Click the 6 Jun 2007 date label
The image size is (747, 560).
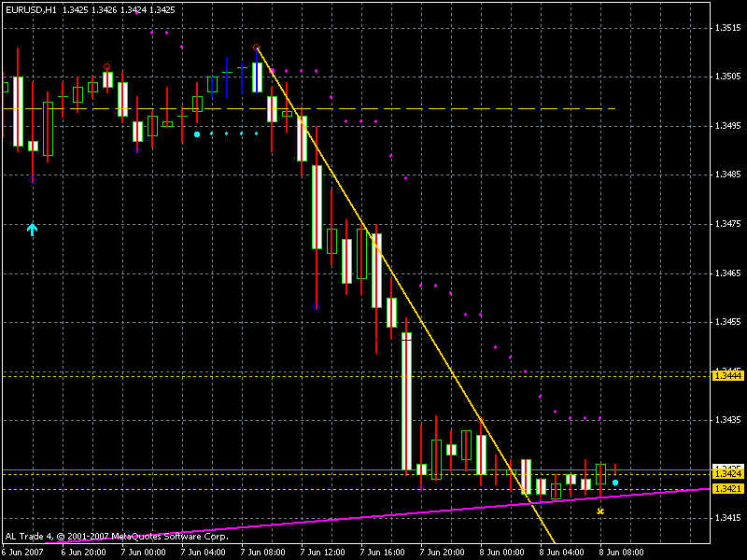pyautogui.click(x=22, y=552)
